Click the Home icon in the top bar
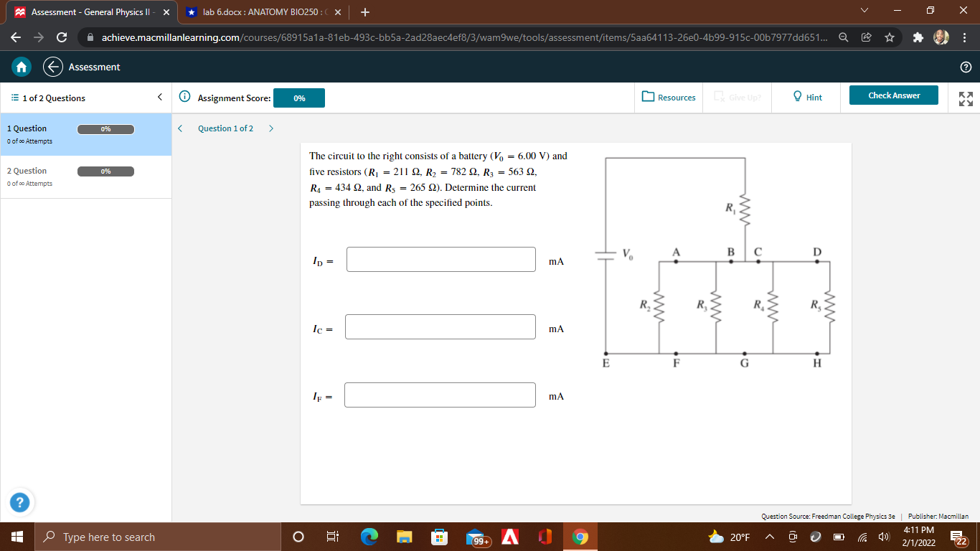This screenshot has height=551, width=980. [x=22, y=66]
